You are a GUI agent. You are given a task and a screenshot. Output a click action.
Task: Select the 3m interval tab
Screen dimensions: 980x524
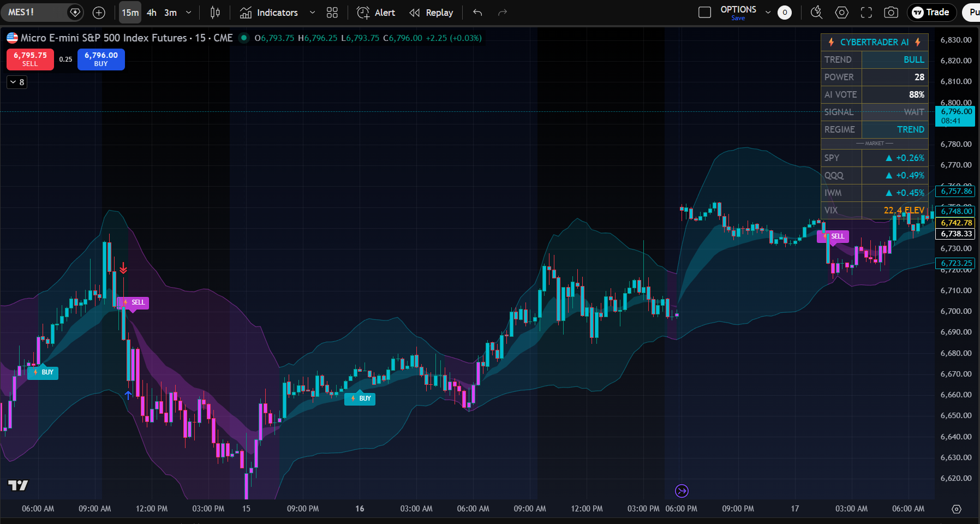[x=170, y=12]
